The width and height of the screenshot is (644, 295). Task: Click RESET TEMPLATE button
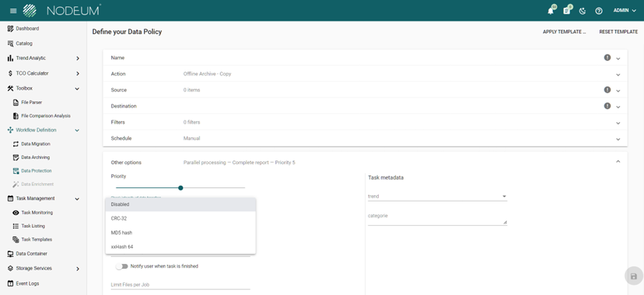point(618,32)
